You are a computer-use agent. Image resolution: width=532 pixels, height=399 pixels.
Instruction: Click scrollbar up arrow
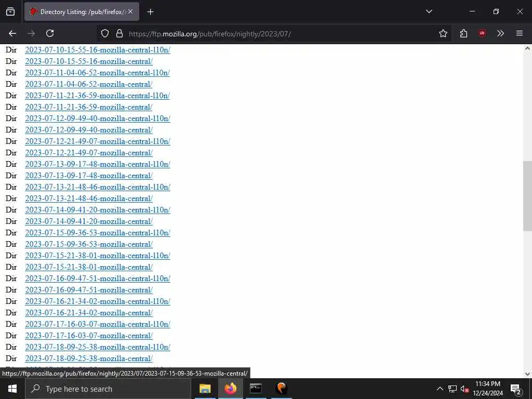(x=527, y=48)
